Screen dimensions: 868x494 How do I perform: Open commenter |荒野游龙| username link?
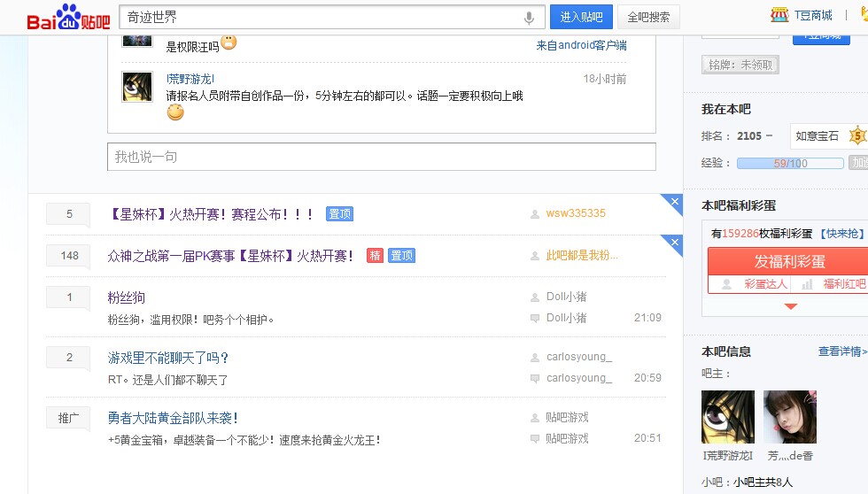190,79
